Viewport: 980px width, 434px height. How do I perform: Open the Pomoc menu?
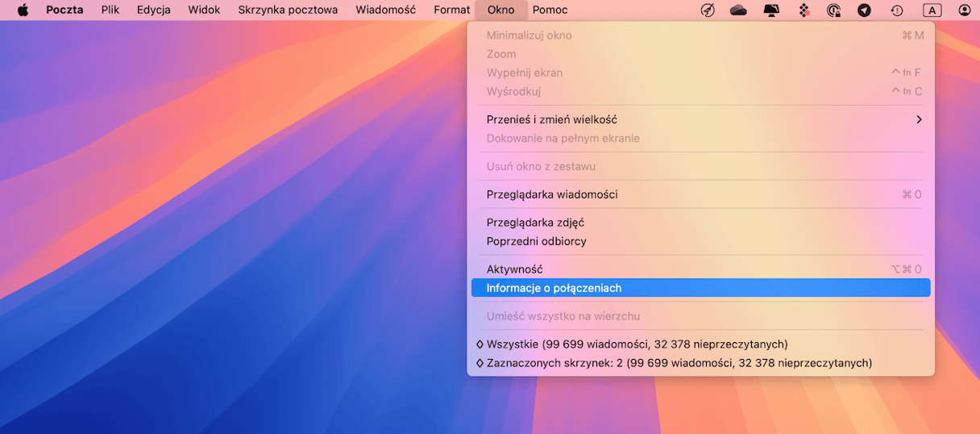coord(550,10)
